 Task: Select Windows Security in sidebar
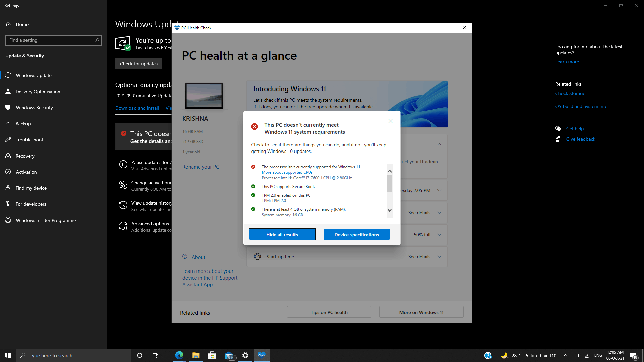[34, 108]
